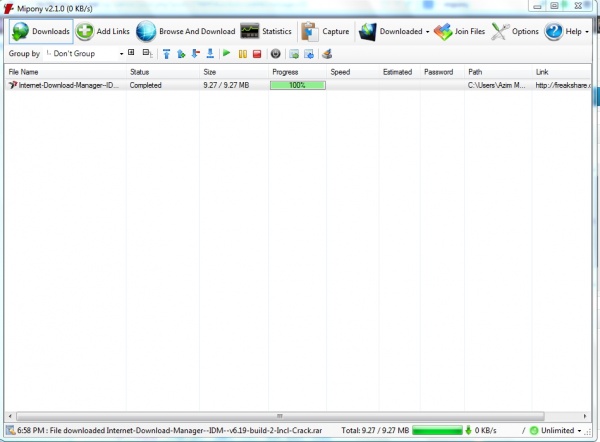
Task: Click the green-arrow export icon
Action: [x=294, y=54]
